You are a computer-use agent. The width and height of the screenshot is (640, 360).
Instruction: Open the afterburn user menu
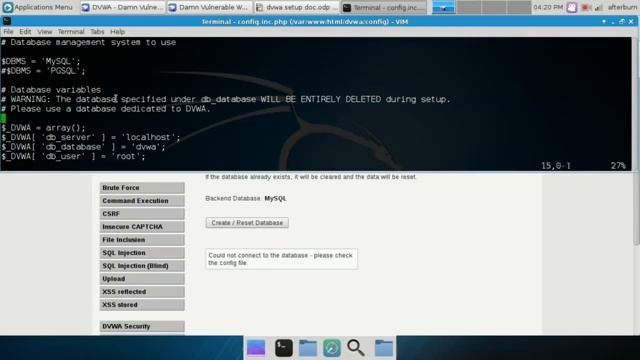(x=622, y=7)
